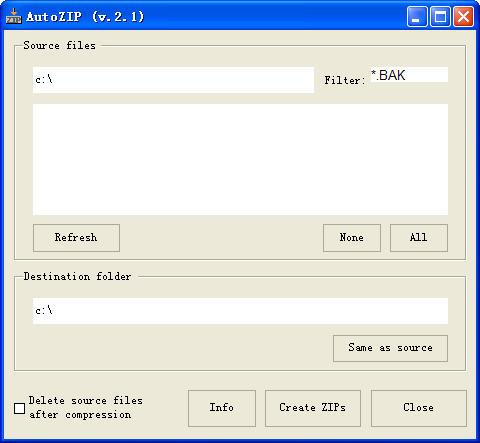Select every file using All button
The image size is (480, 443).
pyautogui.click(x=419, y=238)
